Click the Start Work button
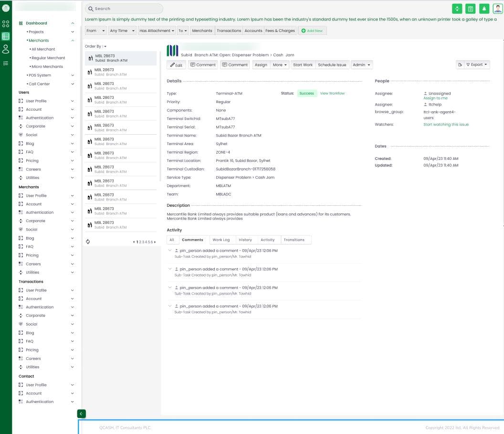The width and height of the screenshot is (504, 434). coord(303,65)
